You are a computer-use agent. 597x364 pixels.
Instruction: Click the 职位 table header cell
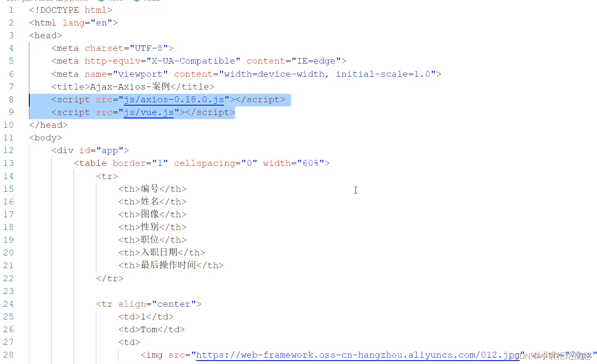152,240
